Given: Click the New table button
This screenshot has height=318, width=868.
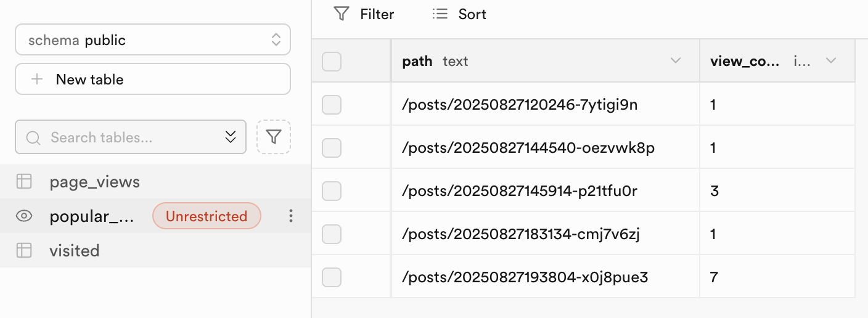Looking at the screenshot, I should click(152, 79).
